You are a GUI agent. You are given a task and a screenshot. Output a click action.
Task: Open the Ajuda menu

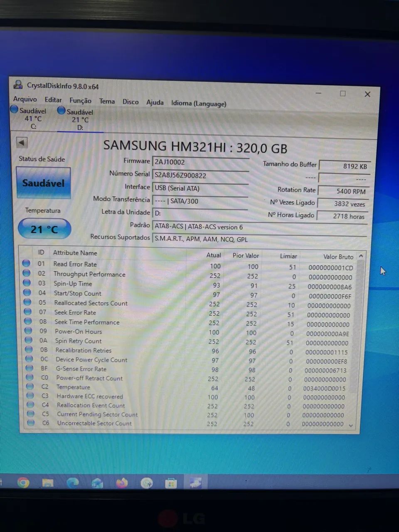(x=155, y=102)
